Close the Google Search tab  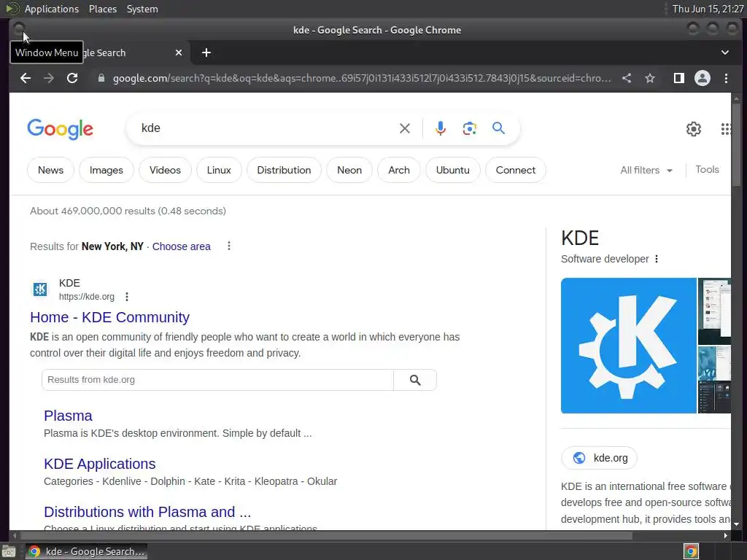click(179, 52)
